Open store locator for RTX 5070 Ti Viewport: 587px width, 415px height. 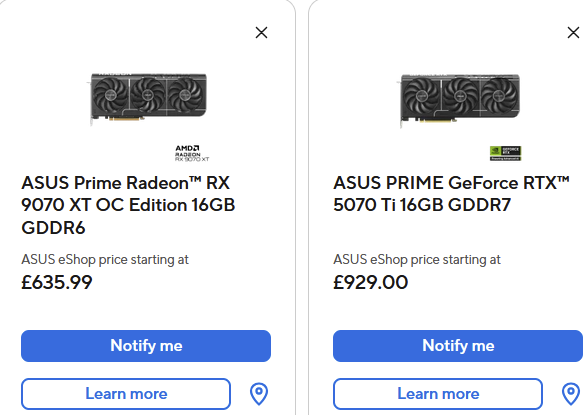[x=571, y=394]
